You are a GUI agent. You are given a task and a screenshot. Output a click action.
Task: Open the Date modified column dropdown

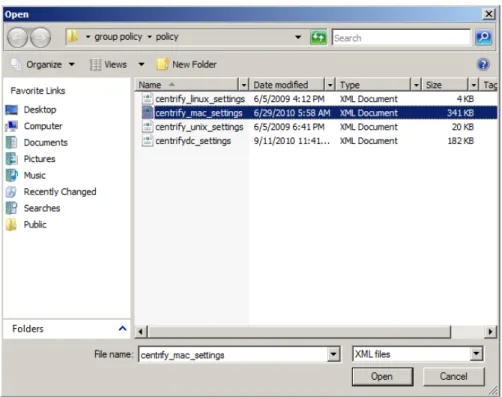(330, 85)
